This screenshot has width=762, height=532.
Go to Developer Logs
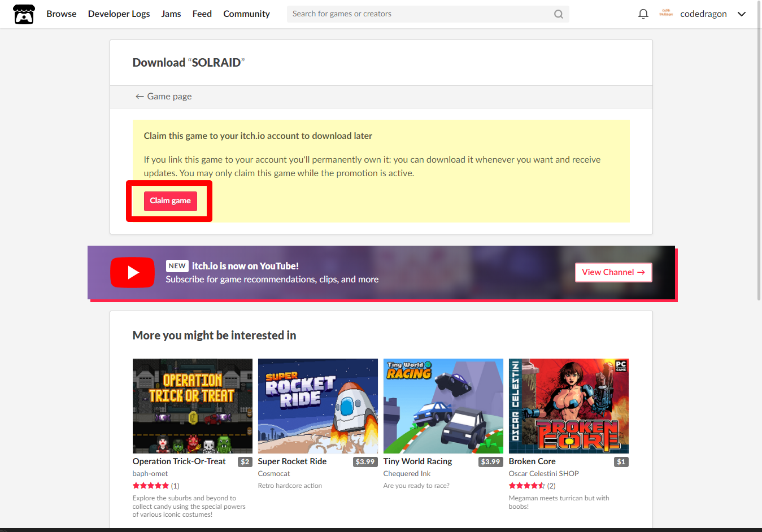pyautogui.click(x=119, y=14)
